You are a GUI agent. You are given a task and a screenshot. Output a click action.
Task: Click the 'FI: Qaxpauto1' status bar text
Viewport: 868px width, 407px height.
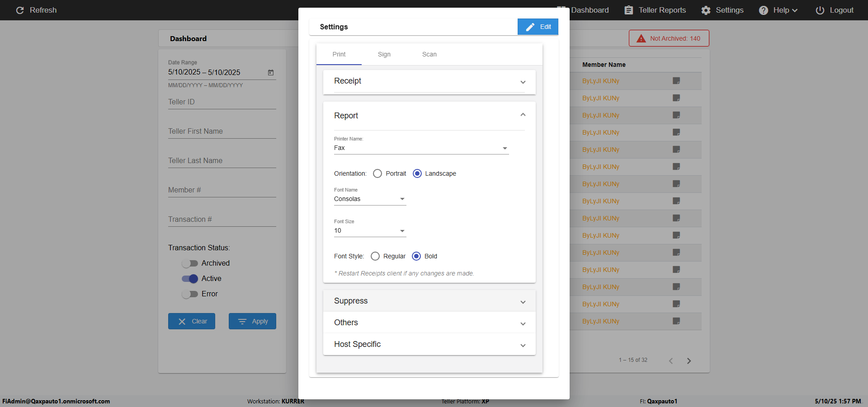(659, 401)
